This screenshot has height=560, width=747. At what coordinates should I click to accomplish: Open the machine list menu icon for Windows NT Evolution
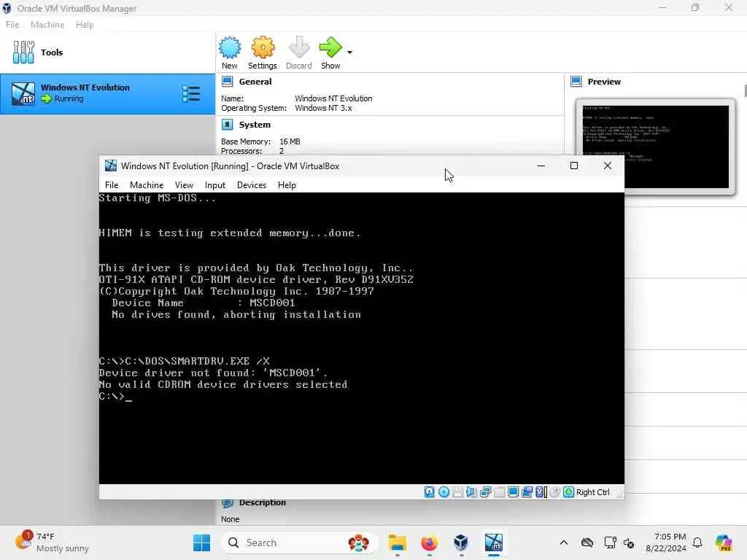click(191, 94)
